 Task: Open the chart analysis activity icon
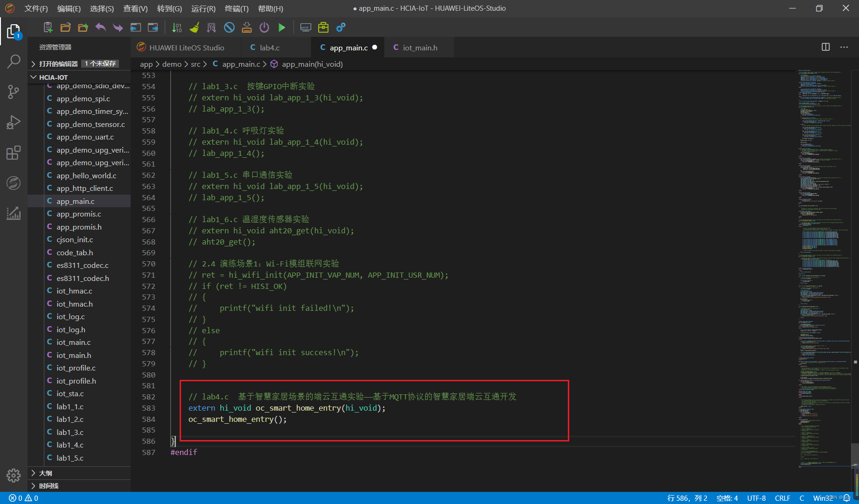click(x=14, y=213)
